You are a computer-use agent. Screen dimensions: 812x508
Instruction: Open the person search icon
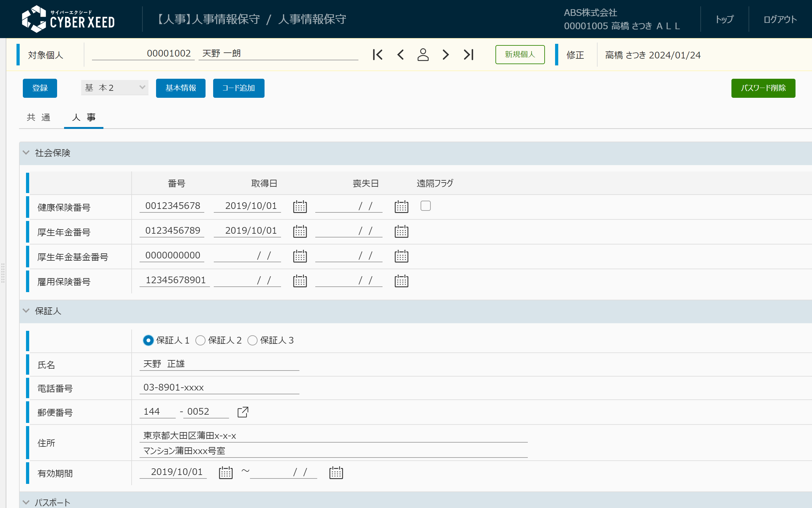pos(423,54)
